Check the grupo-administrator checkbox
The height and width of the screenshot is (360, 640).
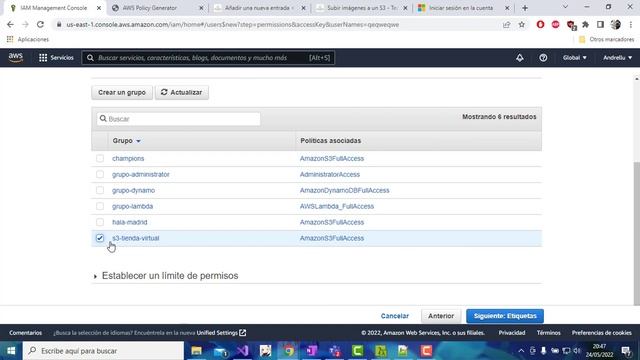pyautogui.click(x=100, y=174)
